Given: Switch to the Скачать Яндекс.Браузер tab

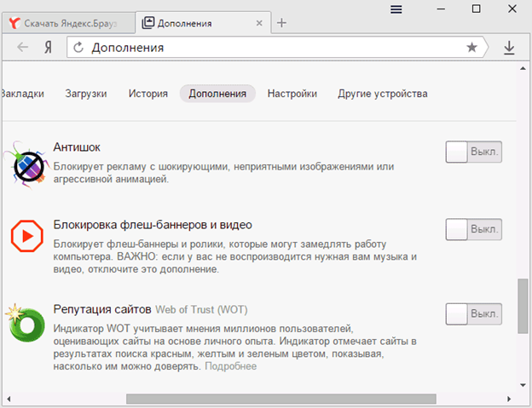Looking at the screenshot, I should 68,23.
